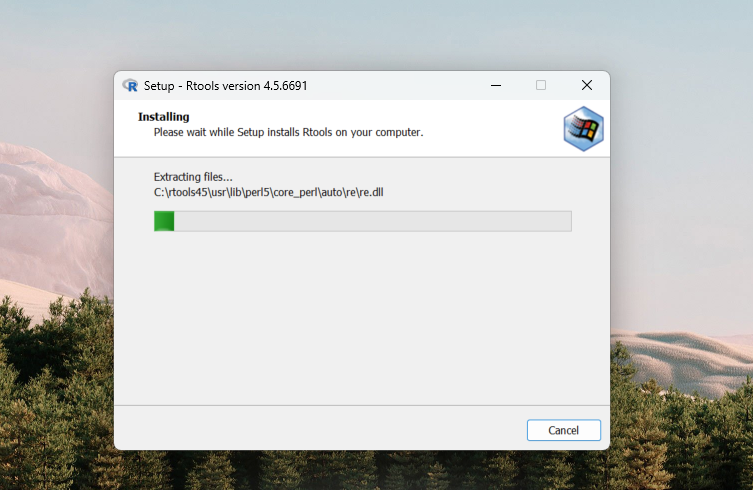This screenshot has width=753, height=490.
Task: Click the R logo in the title bar
Action: (x=130, y=85)
